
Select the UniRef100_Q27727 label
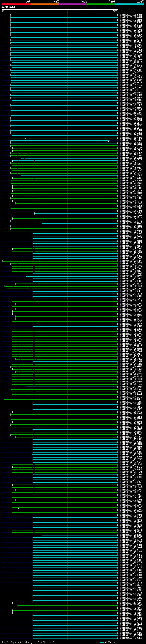pos(131,196)
